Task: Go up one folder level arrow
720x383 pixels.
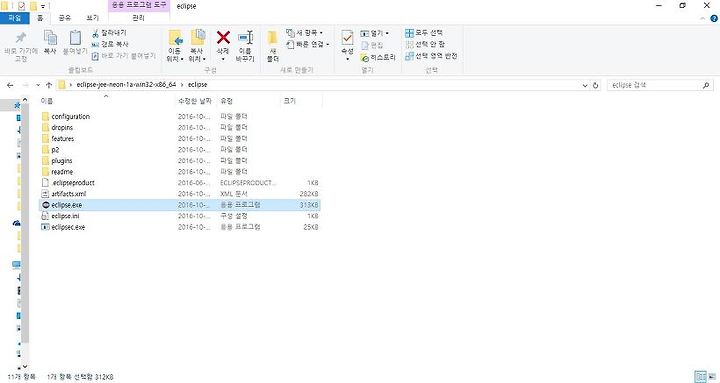Action: 49,85
